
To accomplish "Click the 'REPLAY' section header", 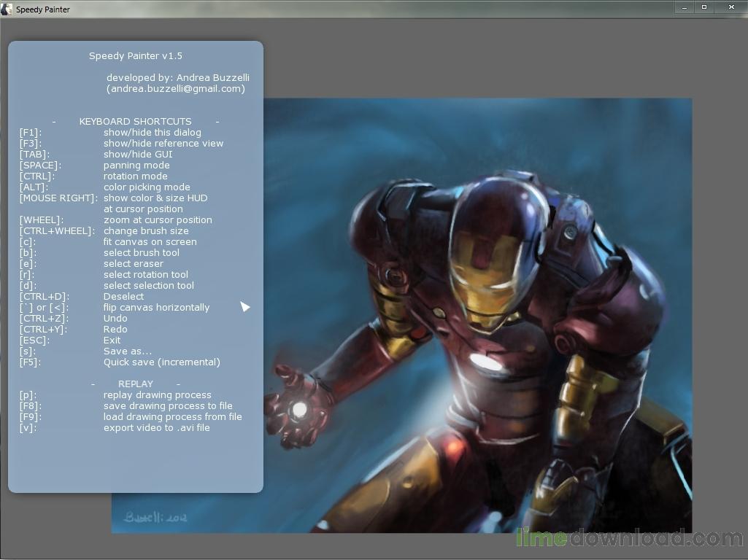I will click(x=136, y=384).
